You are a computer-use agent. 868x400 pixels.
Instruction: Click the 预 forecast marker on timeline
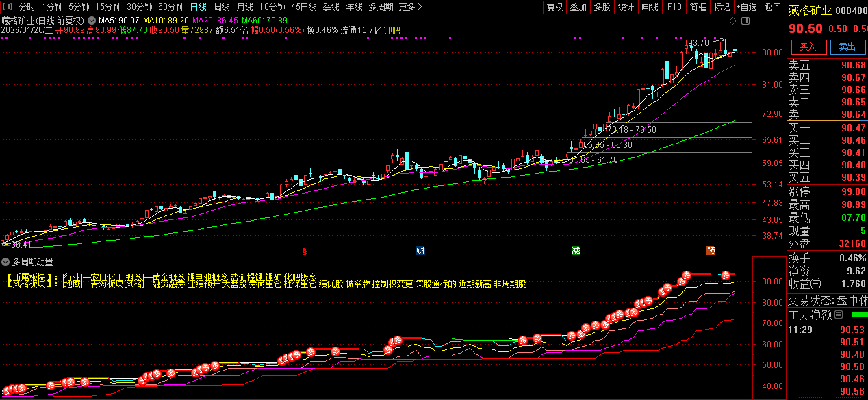pos(711,251)
